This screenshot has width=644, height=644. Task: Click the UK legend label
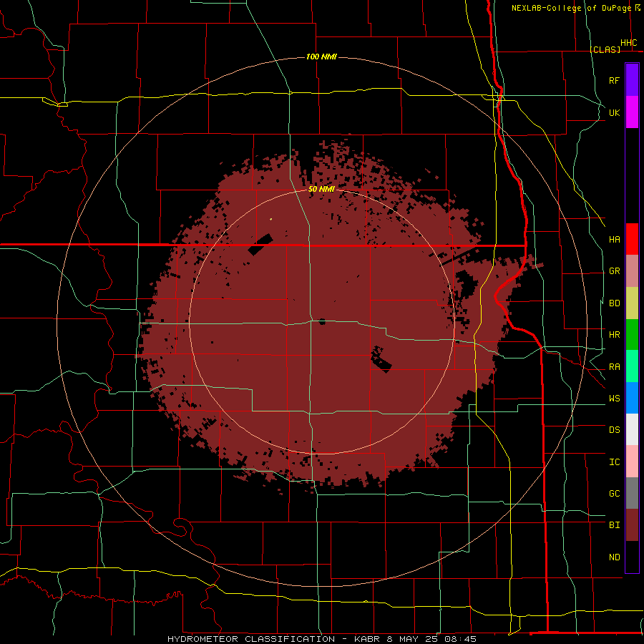click(x=615, y=112)
